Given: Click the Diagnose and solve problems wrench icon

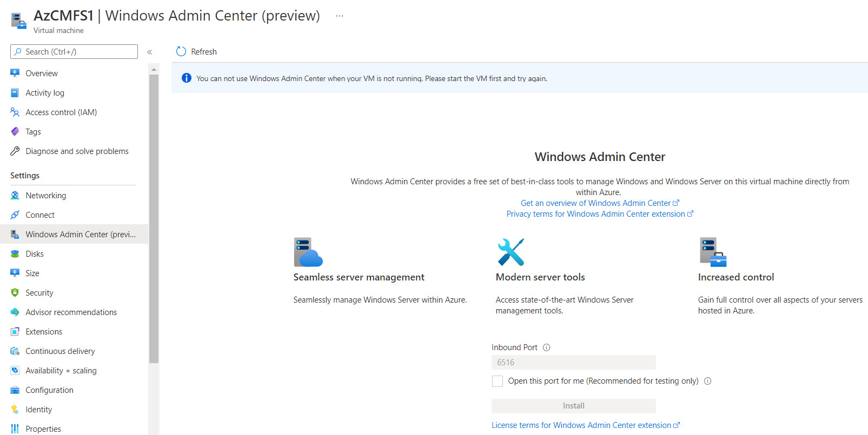Looking at the screenshot, I should (x=15, y=151).
